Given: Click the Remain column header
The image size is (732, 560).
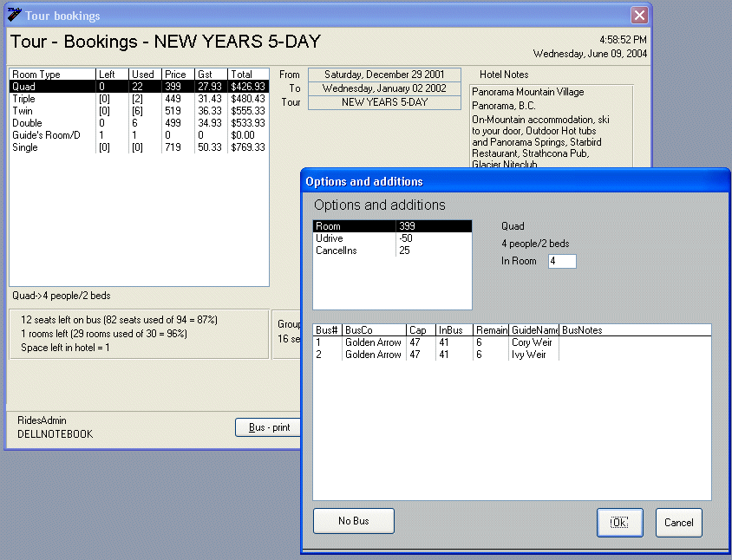Looking at the screenshot, I should (491, 330).
